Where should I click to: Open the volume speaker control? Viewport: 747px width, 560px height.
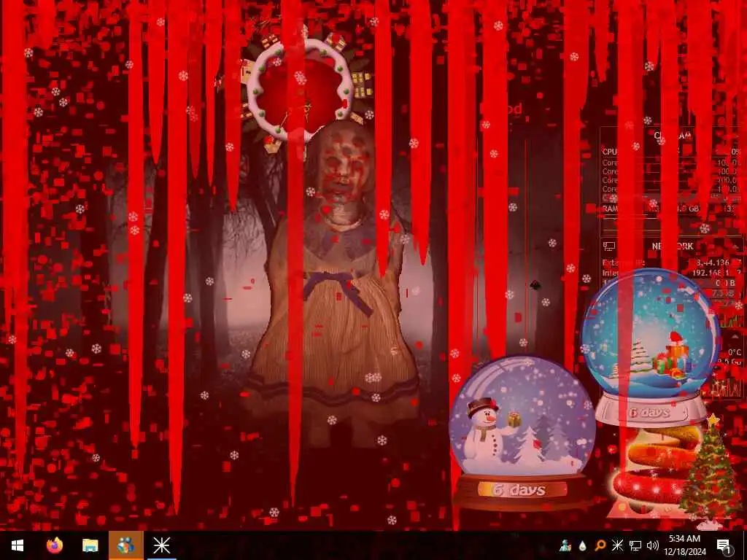point(653,545)
